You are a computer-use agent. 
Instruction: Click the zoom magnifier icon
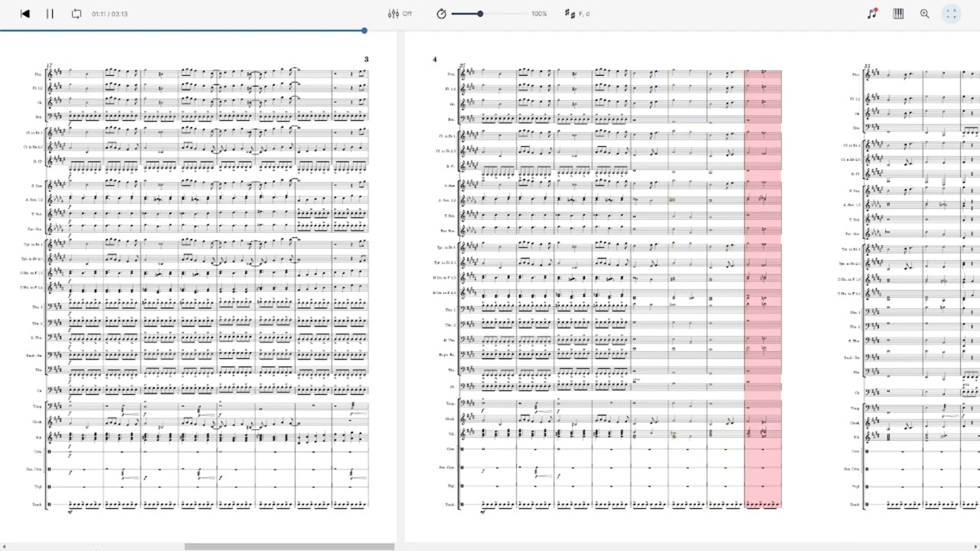coord(925,14)
